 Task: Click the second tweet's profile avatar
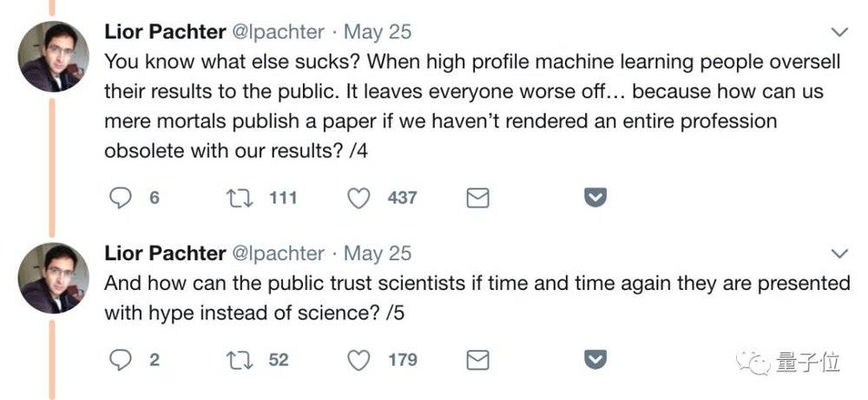click(53, 277)
